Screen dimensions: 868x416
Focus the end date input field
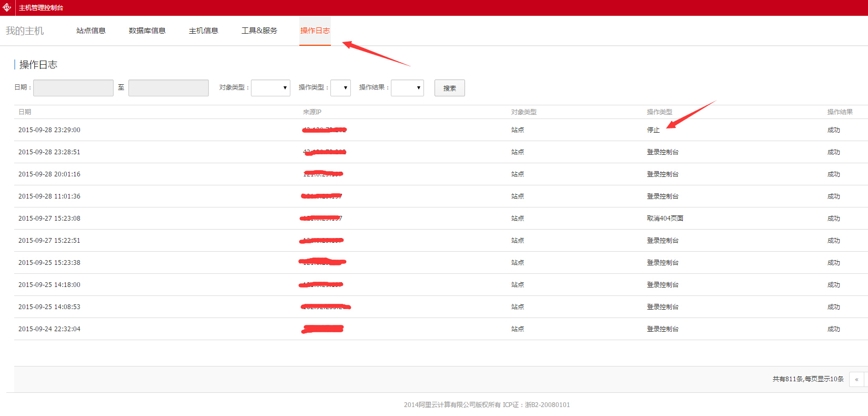(168, 88)
